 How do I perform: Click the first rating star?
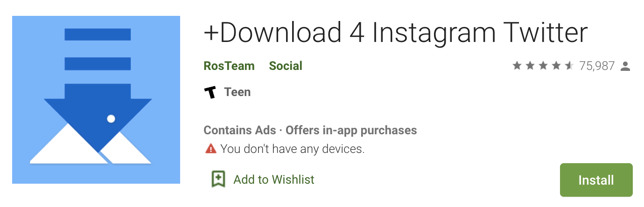point(517,66)
